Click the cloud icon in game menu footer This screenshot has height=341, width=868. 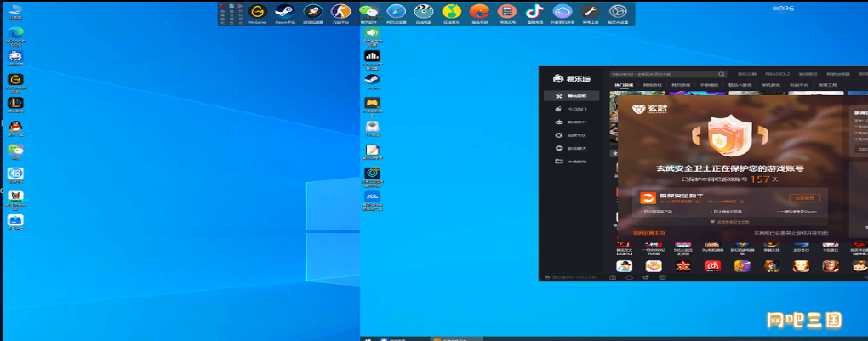tap(629, 276)
